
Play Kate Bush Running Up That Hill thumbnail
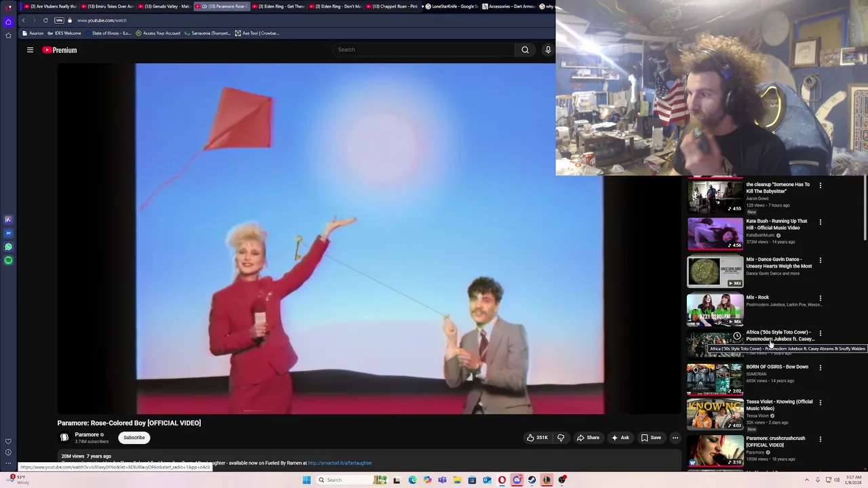coord(715,233)
